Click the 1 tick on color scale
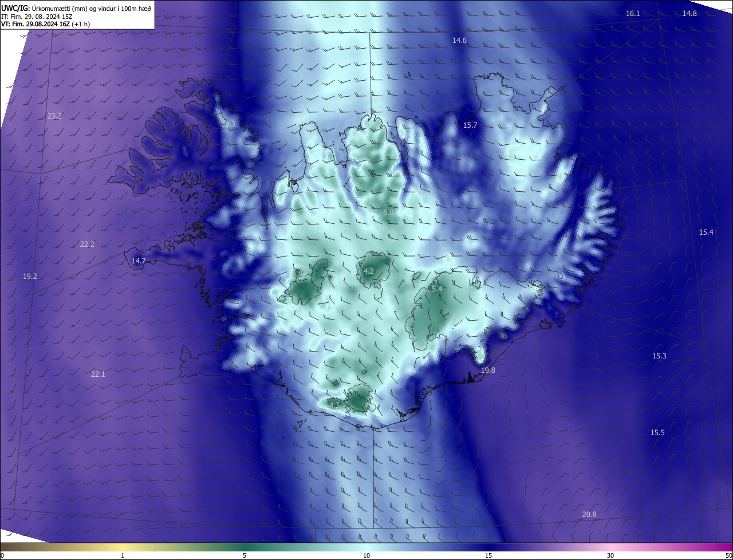Viewport: 733px width, 560px height. click(x=123, y=555)
